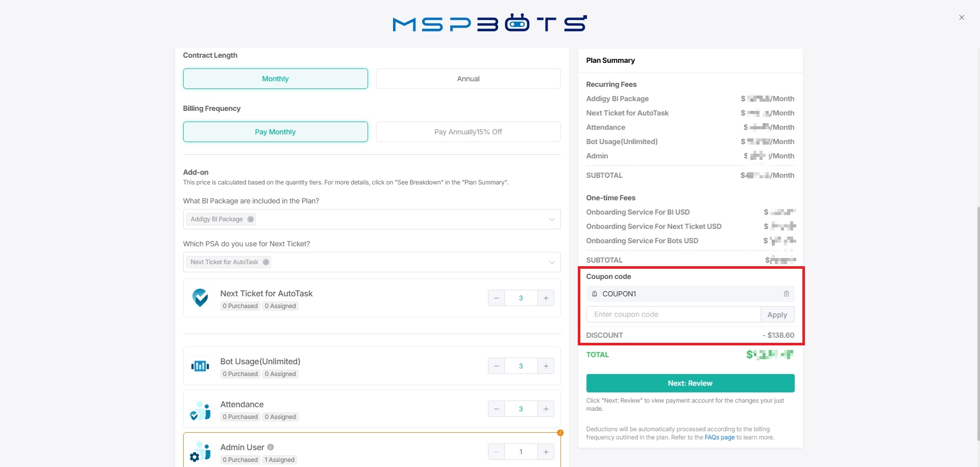Screen dimensions: 980x467
Task: Click the Enter coupon code field
Action: tap(673, 315)
